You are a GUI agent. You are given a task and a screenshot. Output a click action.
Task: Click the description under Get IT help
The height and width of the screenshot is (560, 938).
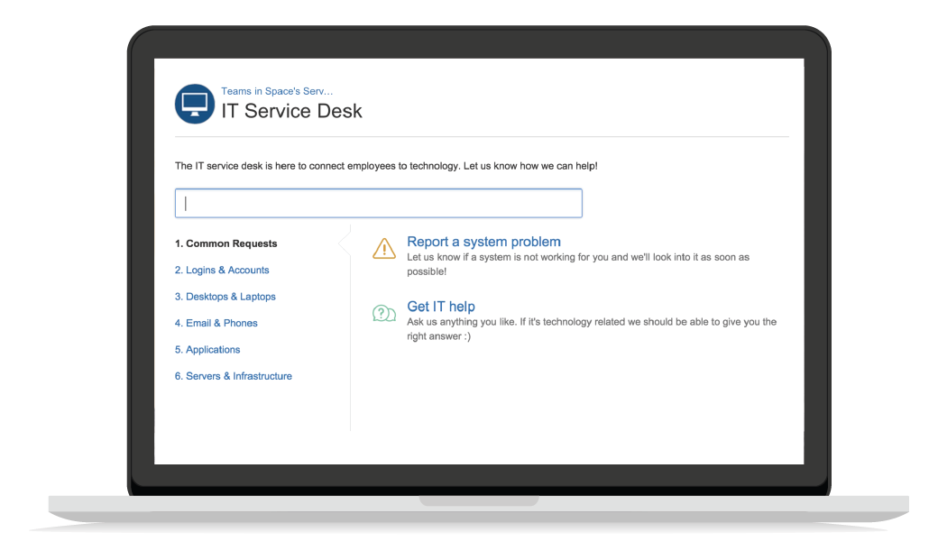591,329
